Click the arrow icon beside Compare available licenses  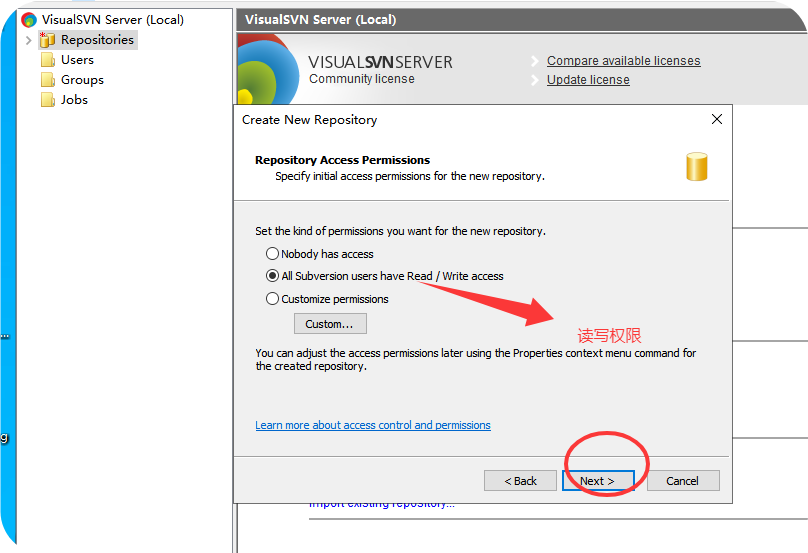coord(535,61)
